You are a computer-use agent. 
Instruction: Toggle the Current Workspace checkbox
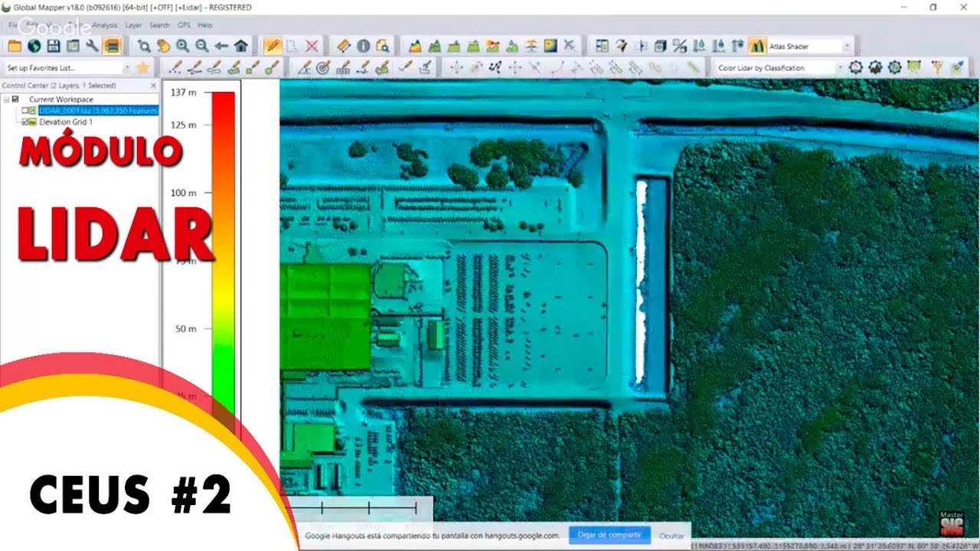pyautogui.click(x=15, y=99)
